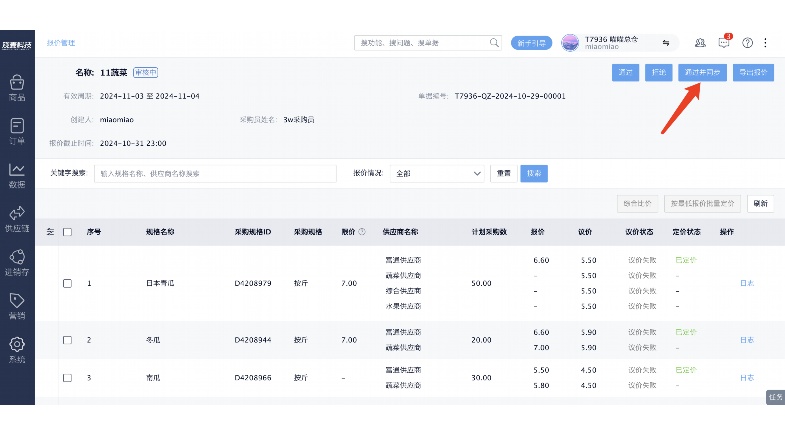
Task: Check the checkbox for row 2 冬瓜
Action: (68, 340)
